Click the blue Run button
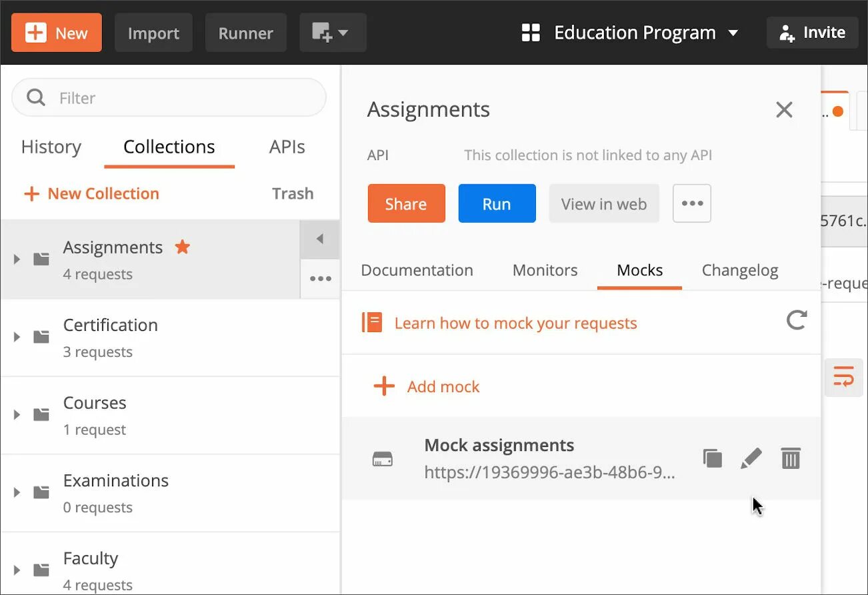 click(497, 203)
